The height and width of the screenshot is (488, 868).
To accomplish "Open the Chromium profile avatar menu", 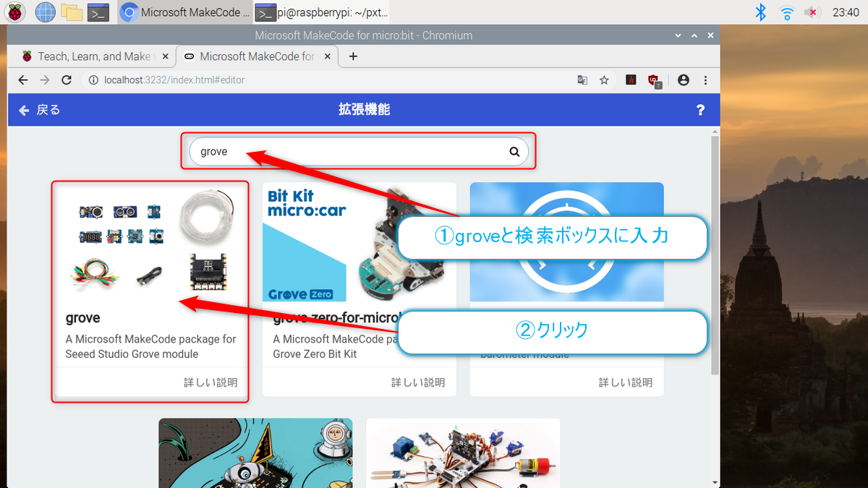I will click(x=684, y=80).
